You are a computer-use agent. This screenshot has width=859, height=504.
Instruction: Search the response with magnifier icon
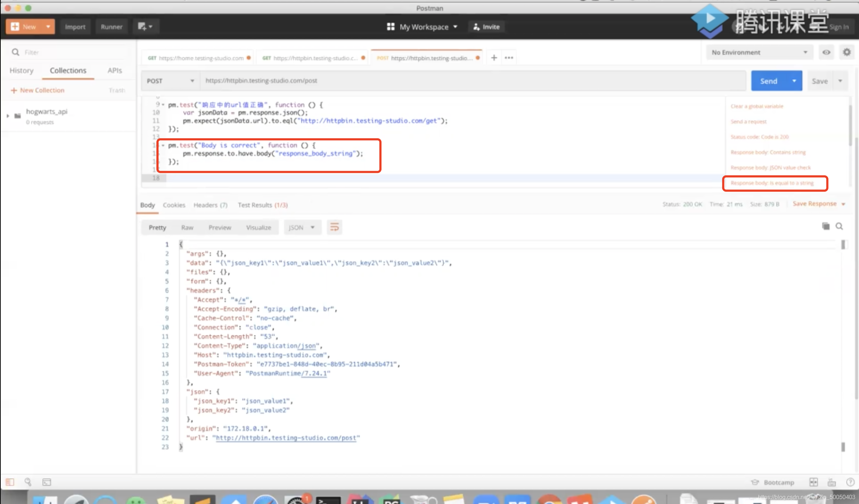[x=839, y=226]
